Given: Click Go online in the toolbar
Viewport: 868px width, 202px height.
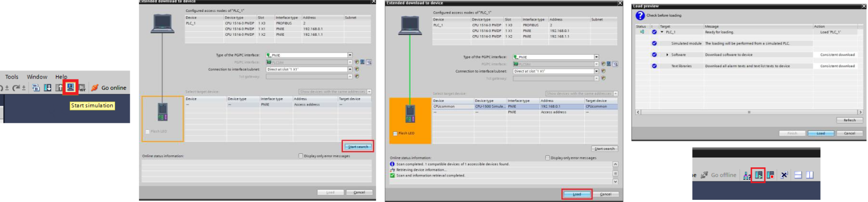Looking at the screenshot, I should (x=108, y=88).
